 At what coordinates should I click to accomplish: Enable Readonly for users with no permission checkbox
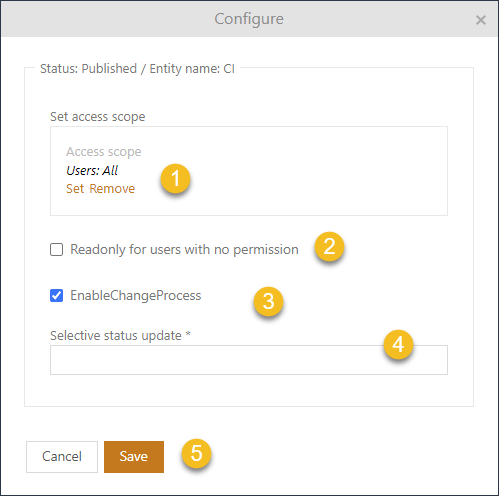[56, 249]
